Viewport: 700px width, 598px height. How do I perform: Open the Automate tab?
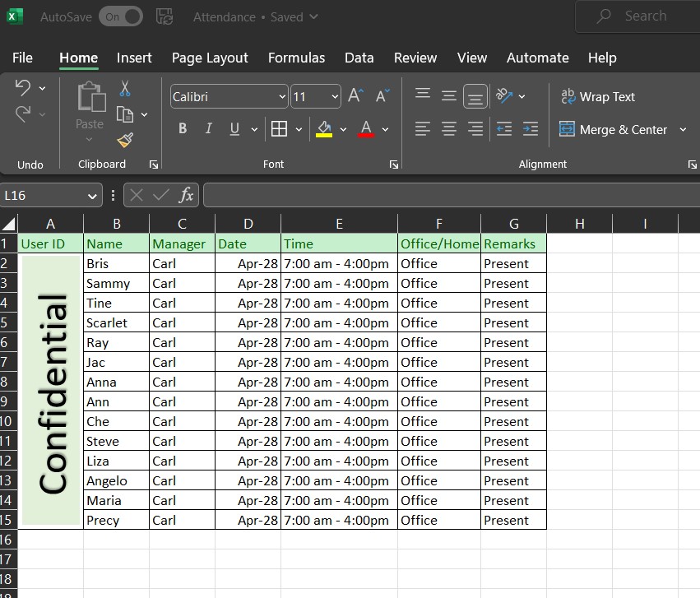click(x=537, y=58)
